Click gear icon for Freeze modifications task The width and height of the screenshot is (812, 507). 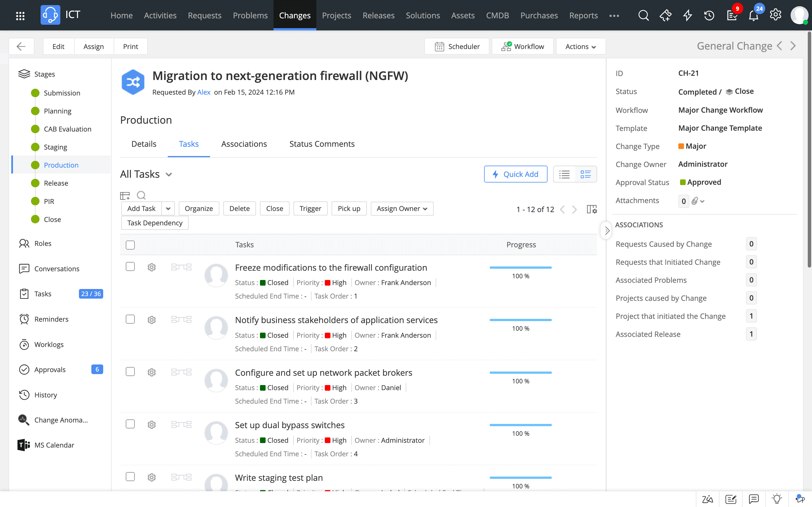(152, 267)
